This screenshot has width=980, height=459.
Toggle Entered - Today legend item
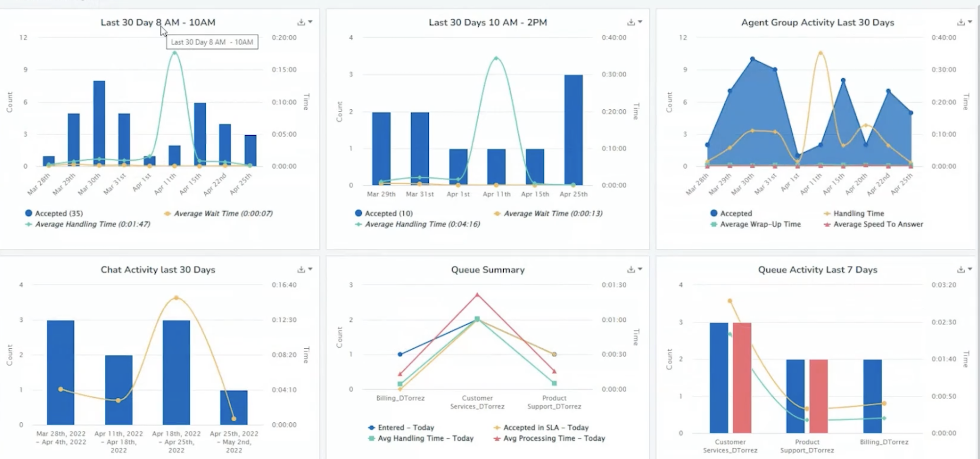point(401,428)
